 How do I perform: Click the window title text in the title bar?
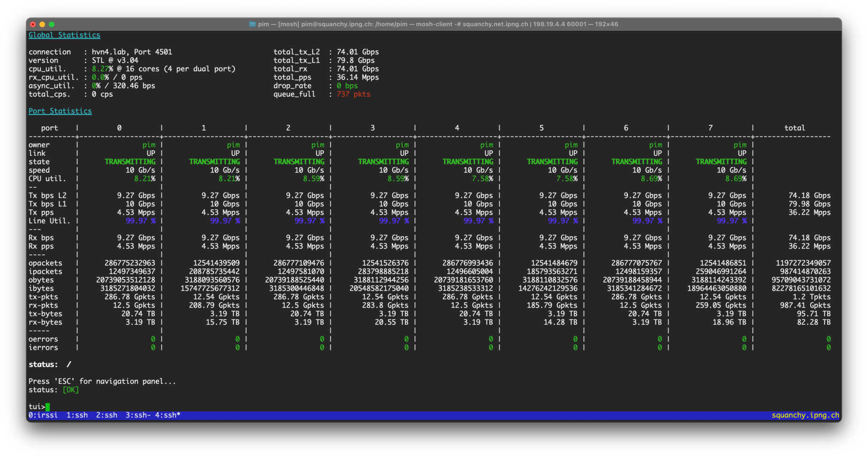coord(437,24)
